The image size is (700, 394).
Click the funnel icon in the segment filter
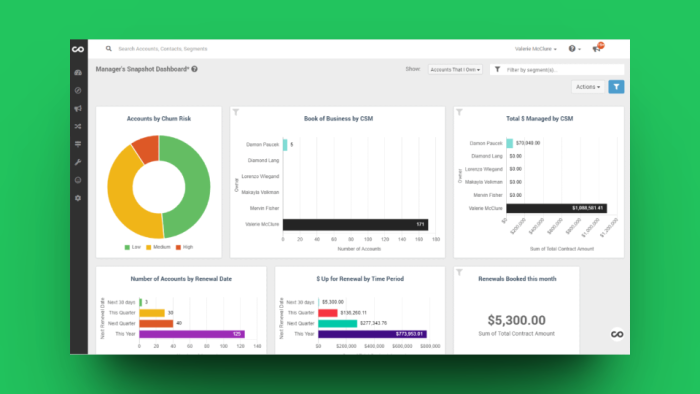coord(497,70)
